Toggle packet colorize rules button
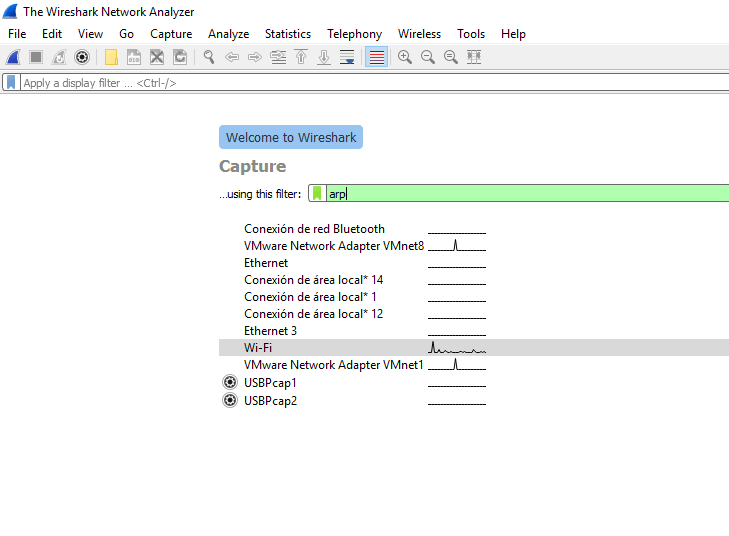This screenshot has height=536, width=729. tap(377, 57)
